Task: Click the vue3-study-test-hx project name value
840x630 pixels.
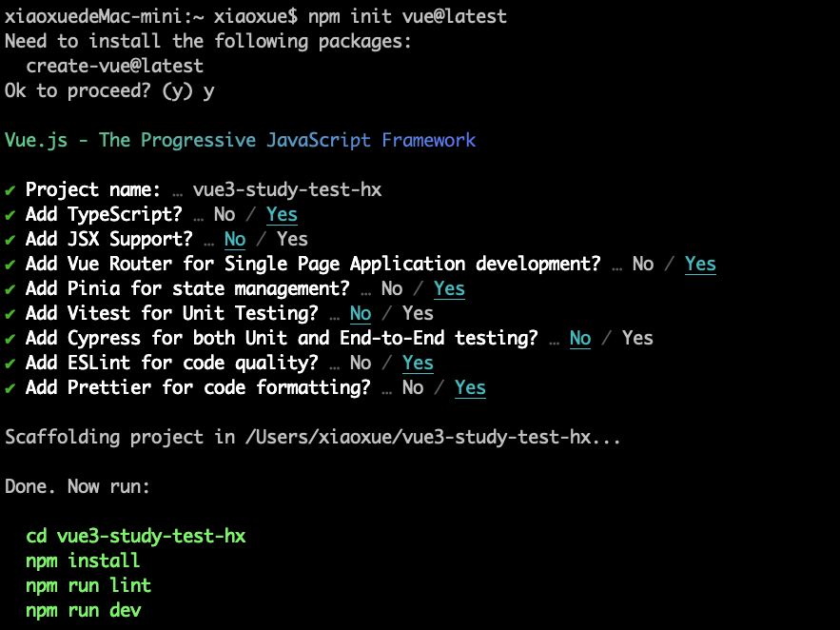Action: point(287,189)
